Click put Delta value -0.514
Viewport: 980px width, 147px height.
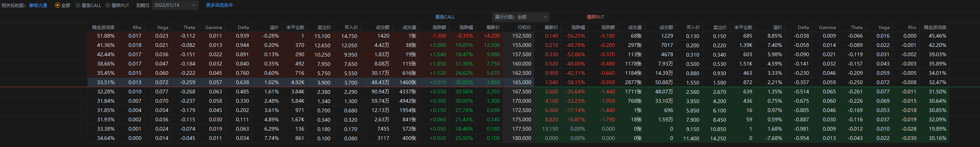[x=801, y=92]
